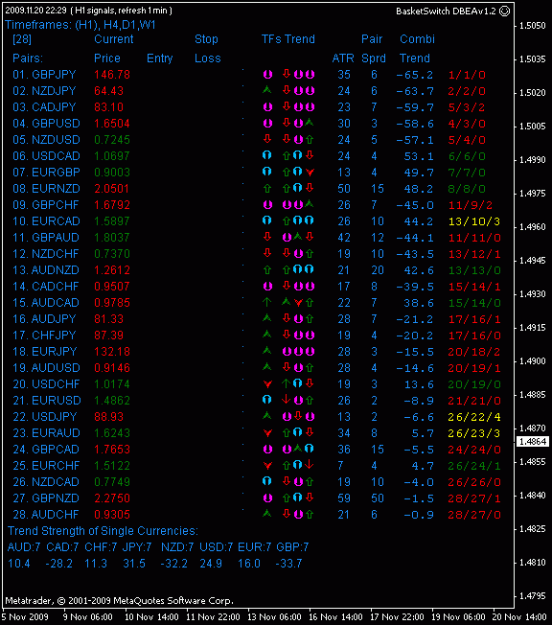Click the 13 Nov 06:00 time axis label
The width and height of the screenshot is (552, 625).
[x=274, y=617]
